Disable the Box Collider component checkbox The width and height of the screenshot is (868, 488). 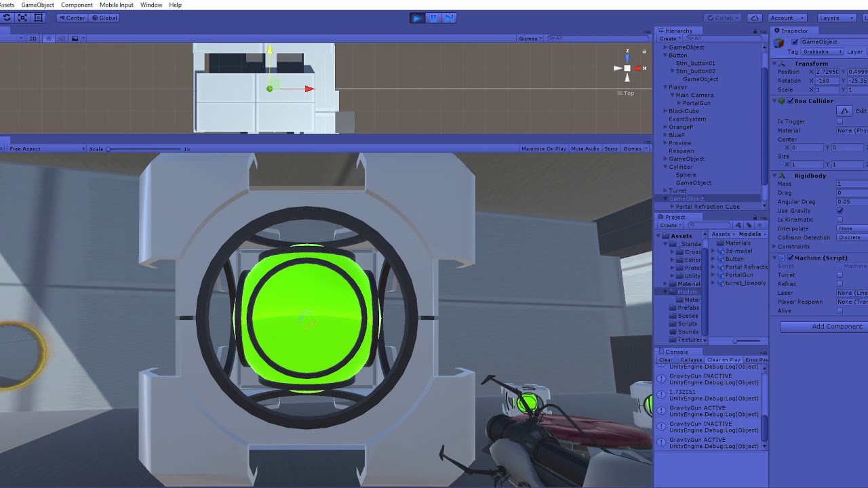click(x=790, y=101)
